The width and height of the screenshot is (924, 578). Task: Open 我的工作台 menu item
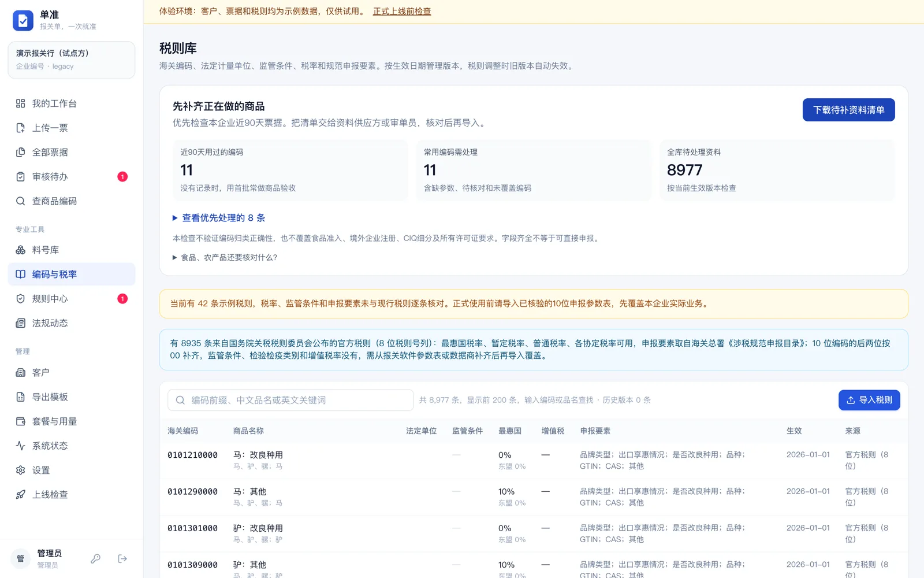(72, 103)
